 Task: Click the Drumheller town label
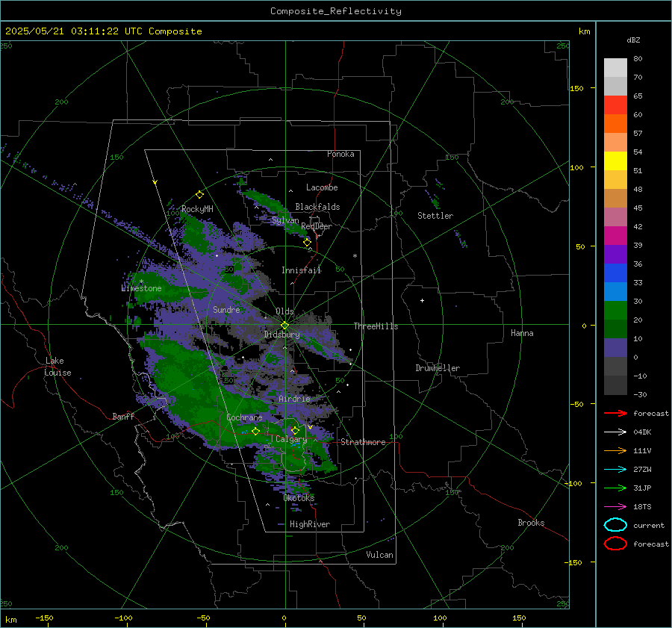coord(438,368)
